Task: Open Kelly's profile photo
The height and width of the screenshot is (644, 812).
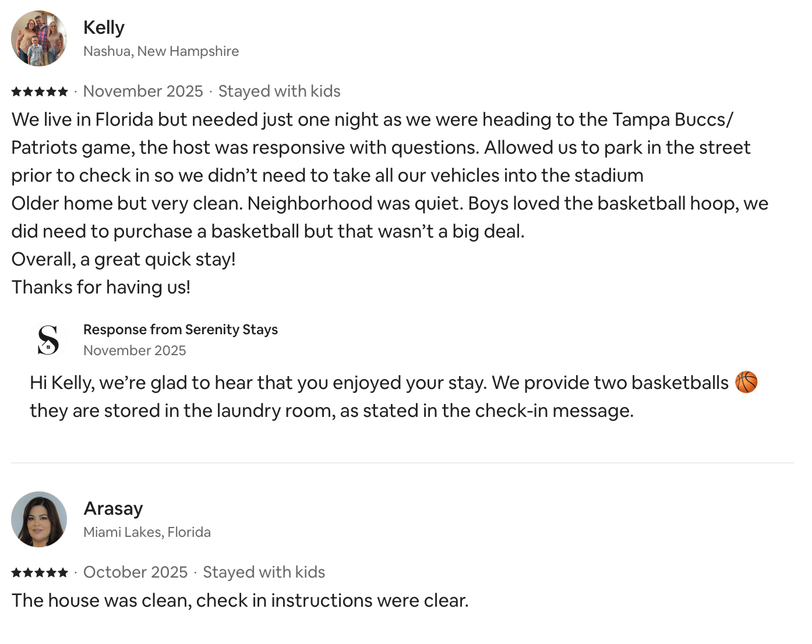Action: tap(39, 38)
